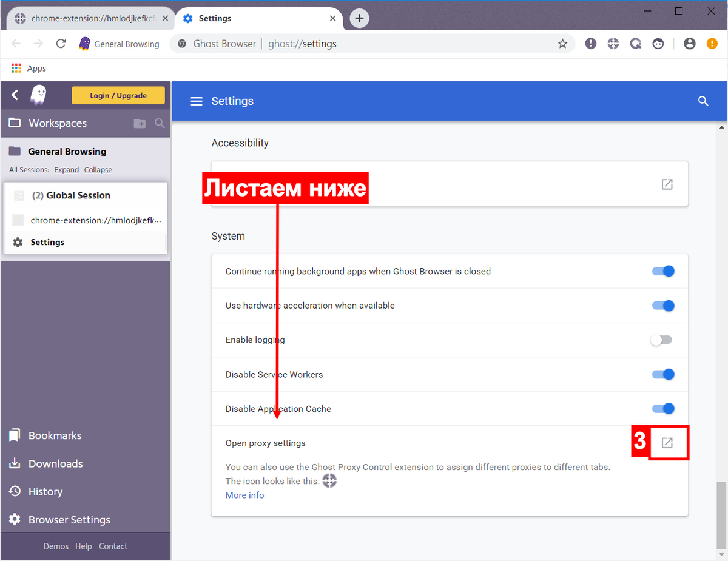
Task: Close the chrome-extension tab
Action: 165,19
